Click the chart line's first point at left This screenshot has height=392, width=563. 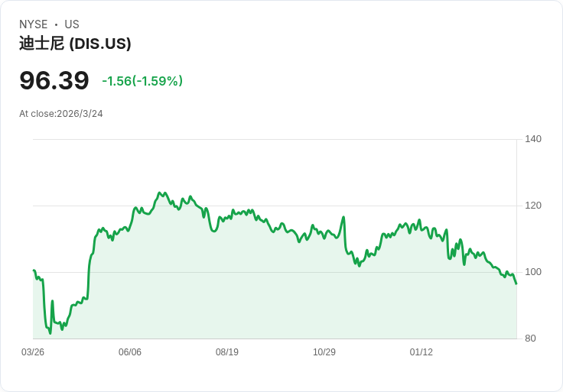pyautogui.click(x=34, y=271)
